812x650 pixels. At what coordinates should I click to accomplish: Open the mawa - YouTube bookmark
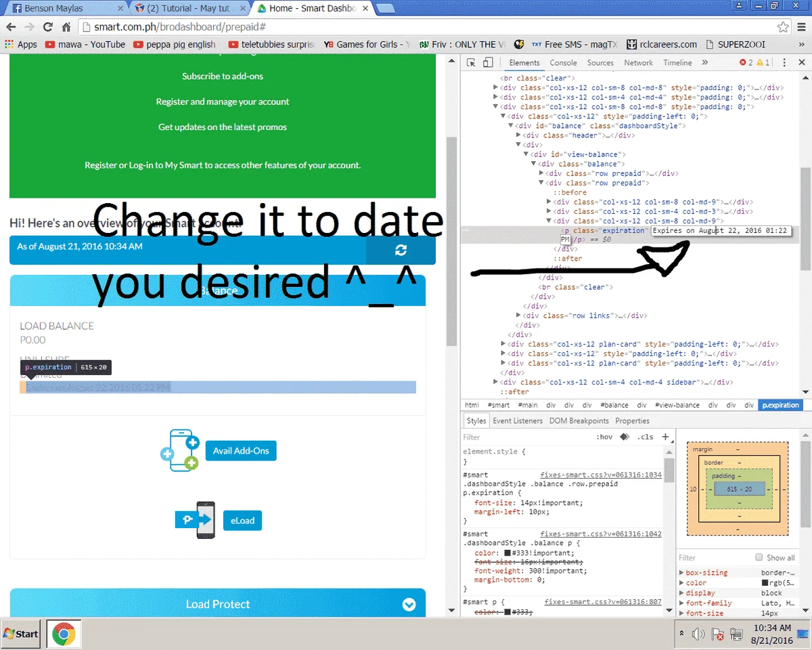[85, 44]
